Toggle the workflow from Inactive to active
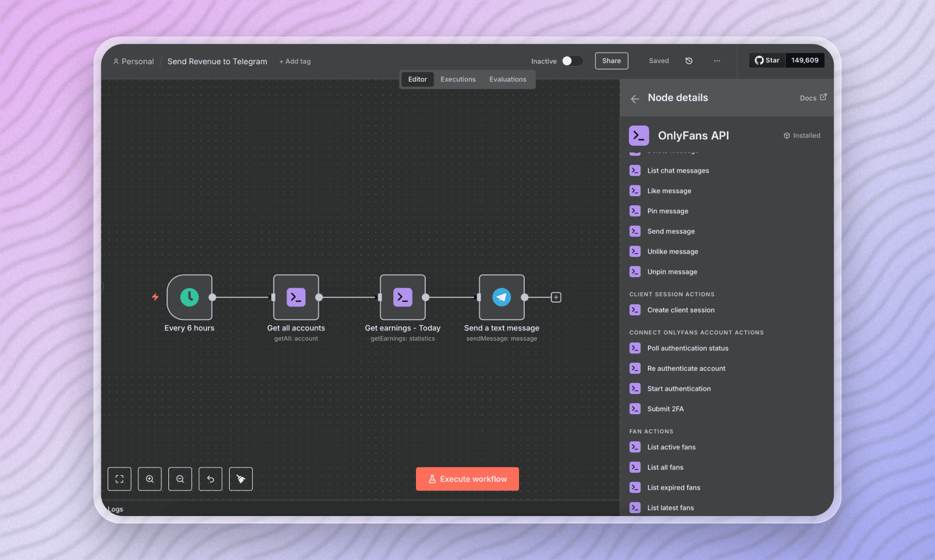The width and height of the screenshot is (935, 560). point(572,61)
